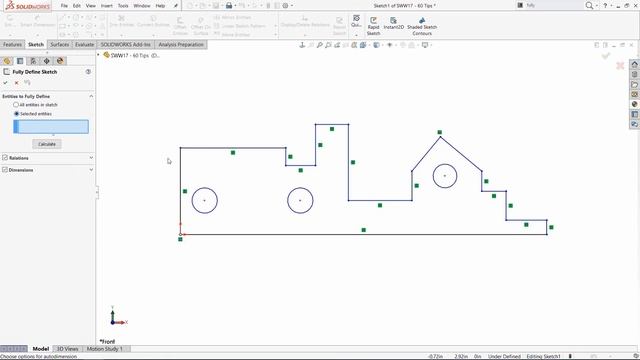This screenshot has height=360, width=640.
Task: Switch to the Analysis Preparation tab
Action: click(x=181, y=44)
